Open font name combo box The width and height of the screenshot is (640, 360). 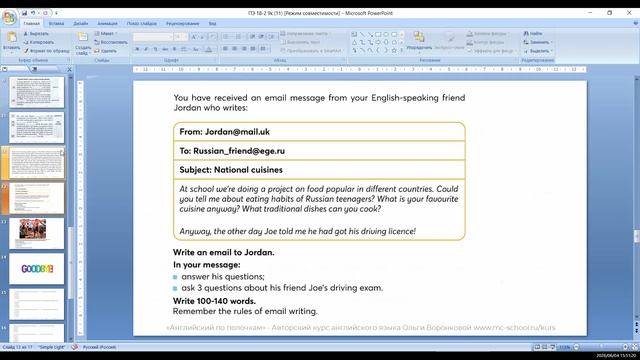pos(153,37)
